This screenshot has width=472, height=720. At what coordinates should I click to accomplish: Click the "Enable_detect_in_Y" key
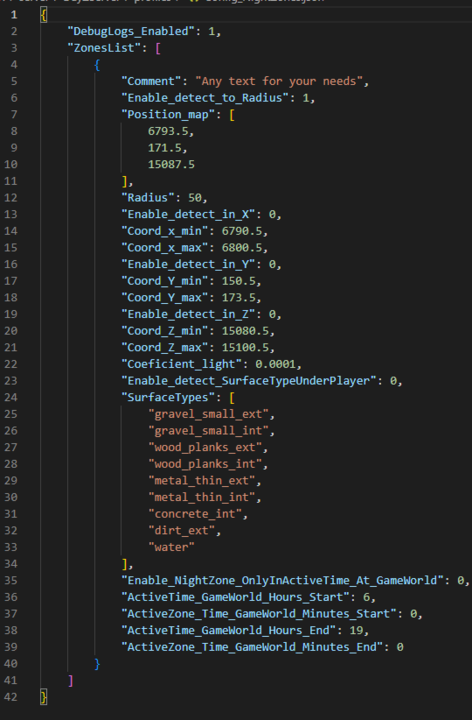tap(189, 264)
